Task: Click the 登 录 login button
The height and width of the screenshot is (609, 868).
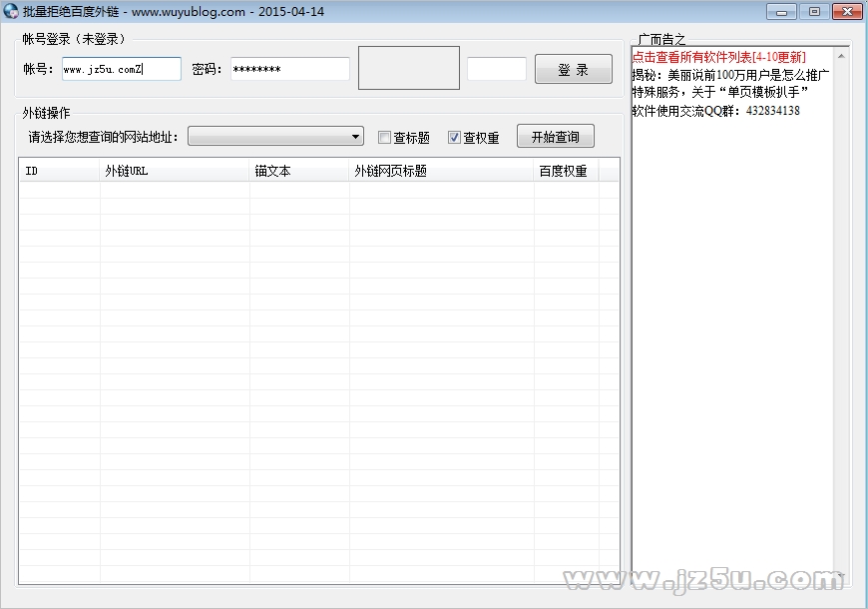Action: [574, 69]
